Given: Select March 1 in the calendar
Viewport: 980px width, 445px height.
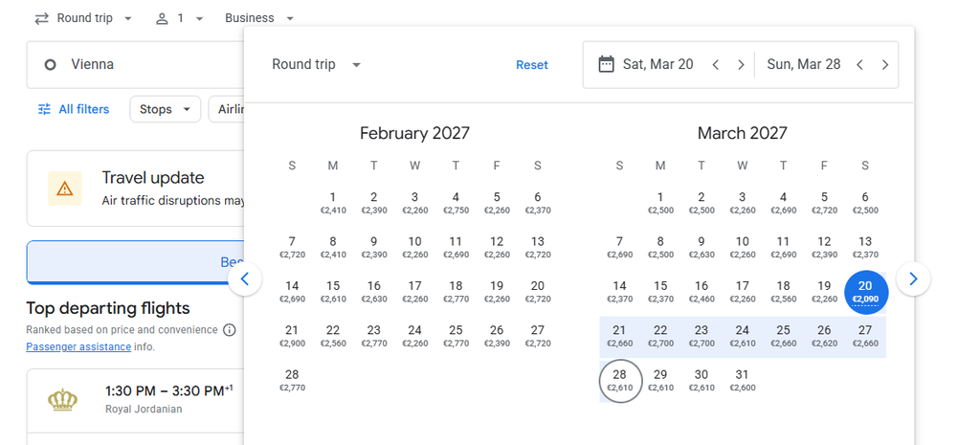Looking at the screenshot, I should click(x=660, y=203).
